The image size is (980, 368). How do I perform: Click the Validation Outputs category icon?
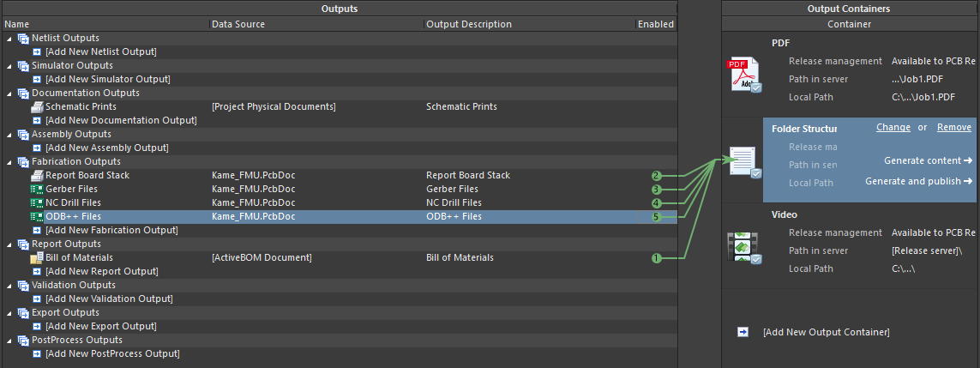(x=23, y=286)
